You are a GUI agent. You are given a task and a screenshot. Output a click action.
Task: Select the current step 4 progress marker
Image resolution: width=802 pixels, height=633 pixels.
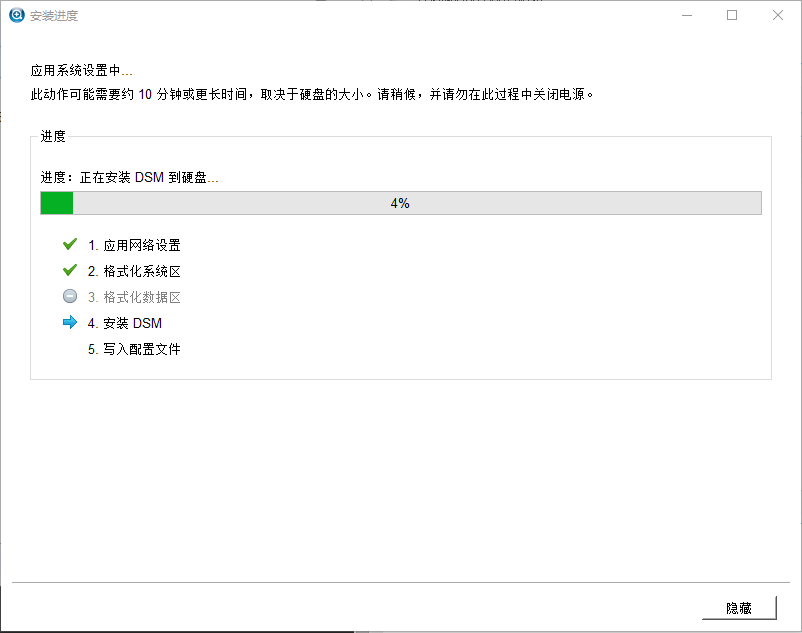(69, 322)
